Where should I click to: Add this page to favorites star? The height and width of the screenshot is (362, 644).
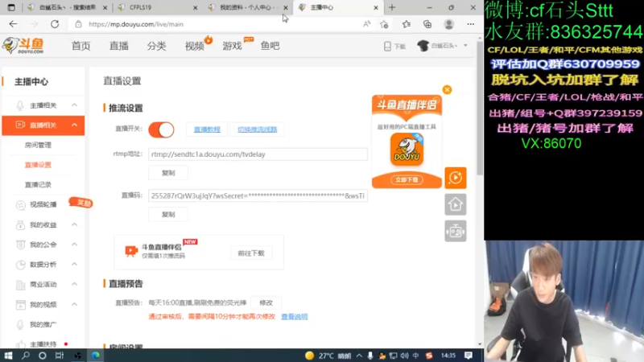click(384, 24)
